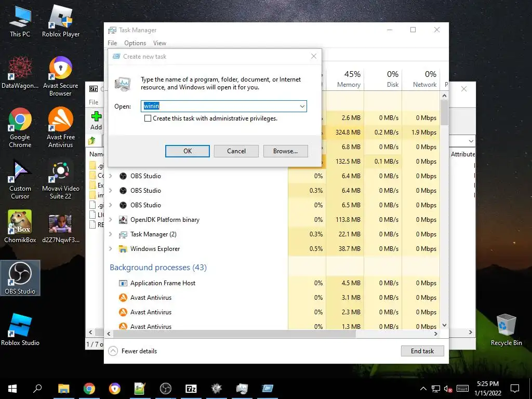Switch to OBS Studio taskbar icon
The width and height of the screenshot is (532, 399).
[x=166, y=389]
